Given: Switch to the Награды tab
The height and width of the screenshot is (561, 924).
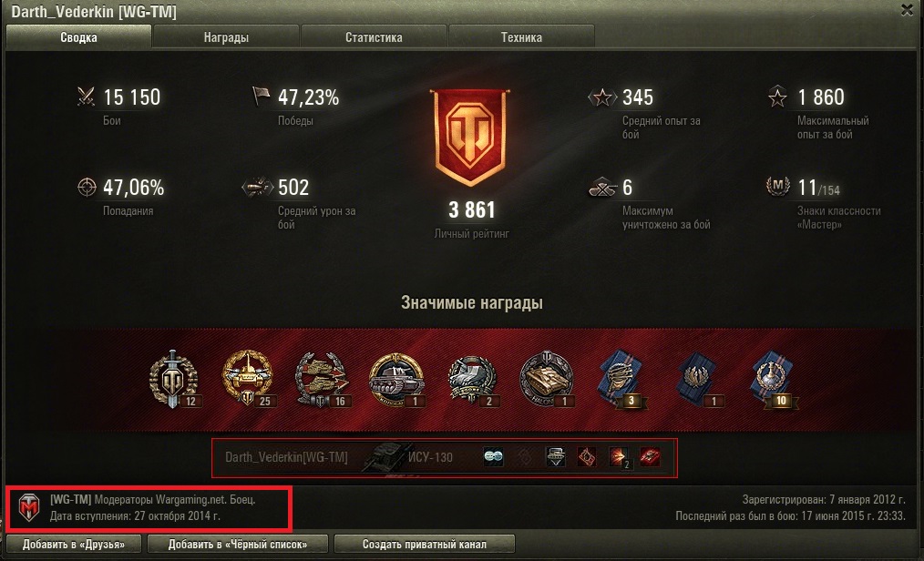Looking at the screenshot, I should (226, 37).
